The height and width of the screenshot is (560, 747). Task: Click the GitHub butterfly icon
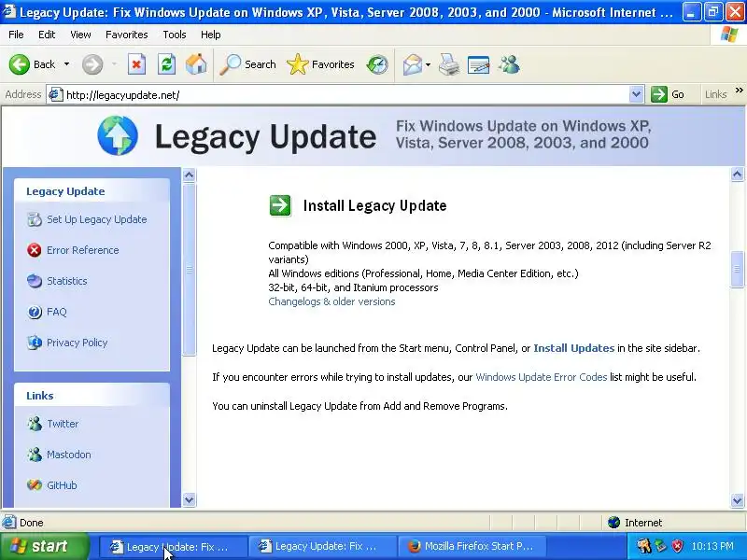[x=35, y=485]
